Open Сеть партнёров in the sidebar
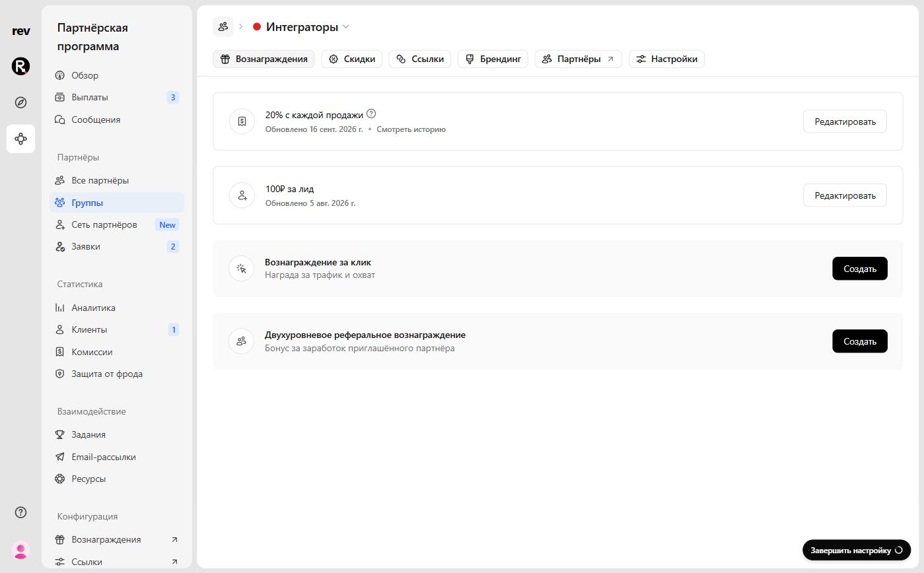The width and height of the screenshot is (924, 573). click(x=117, y=224)
